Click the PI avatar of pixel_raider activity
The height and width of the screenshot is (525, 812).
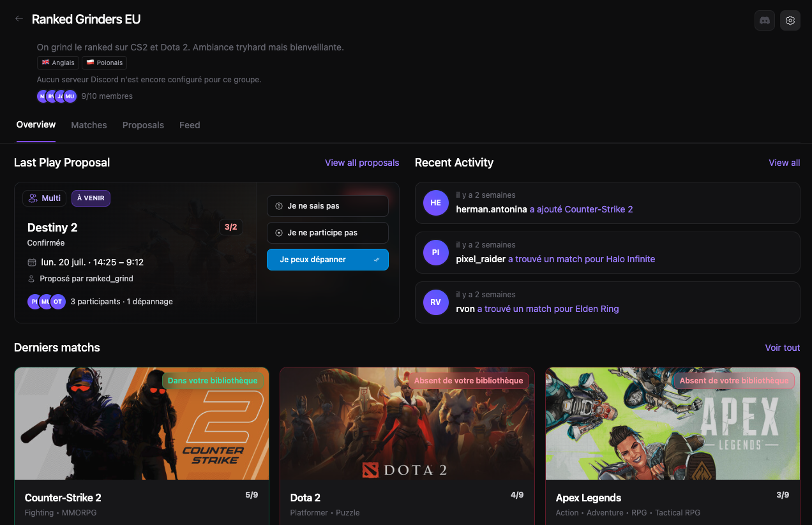click(435, 253)
